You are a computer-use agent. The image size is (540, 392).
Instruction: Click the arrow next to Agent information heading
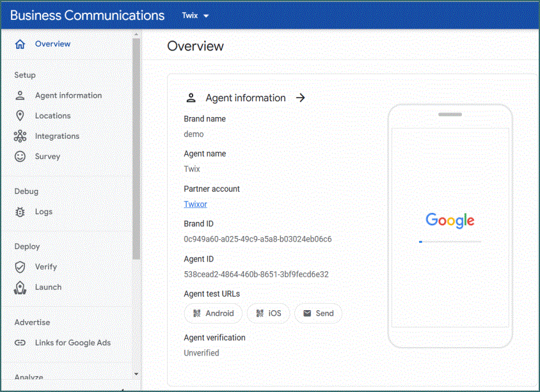(301, 98)
